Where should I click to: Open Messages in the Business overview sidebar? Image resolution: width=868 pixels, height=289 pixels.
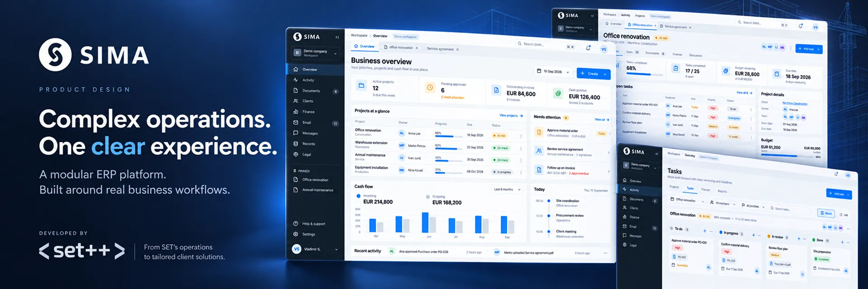[316, 133]
